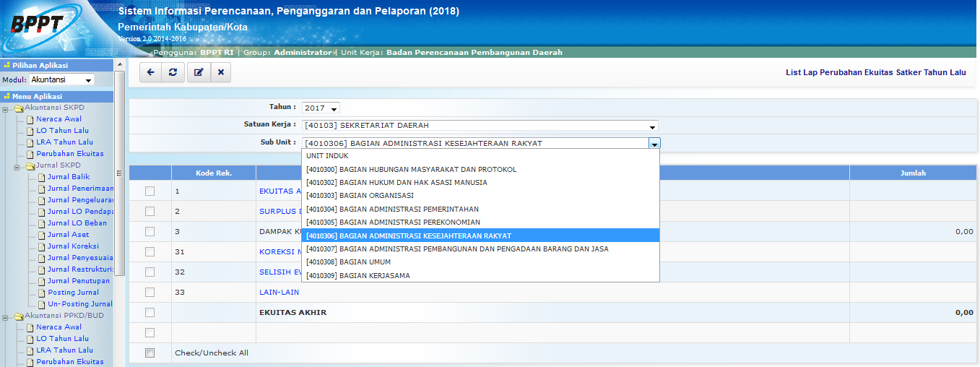This screenshot has height=367, width=980.
Task: Click the LAIN-LAIN account link
Action: tap(279, 293)
